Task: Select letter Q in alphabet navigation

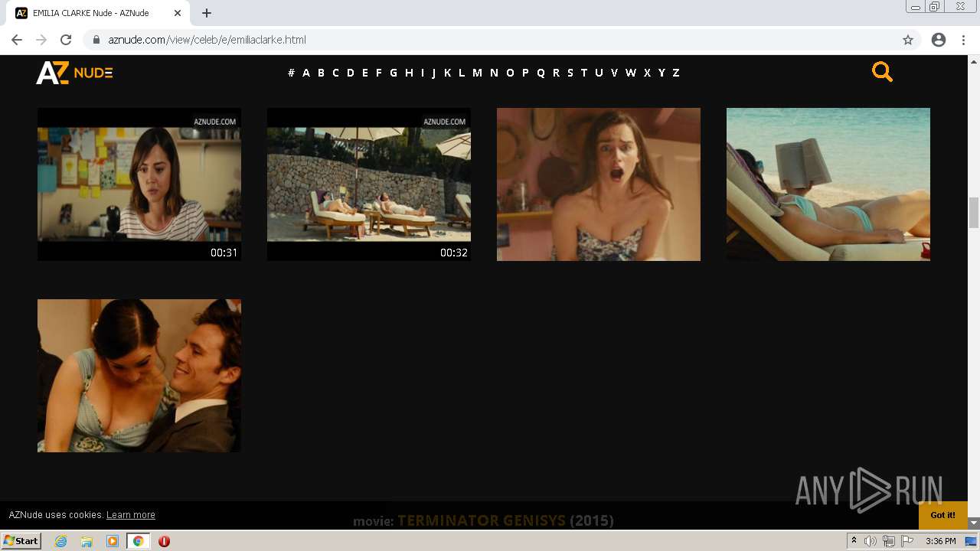Action: [541, 73]
